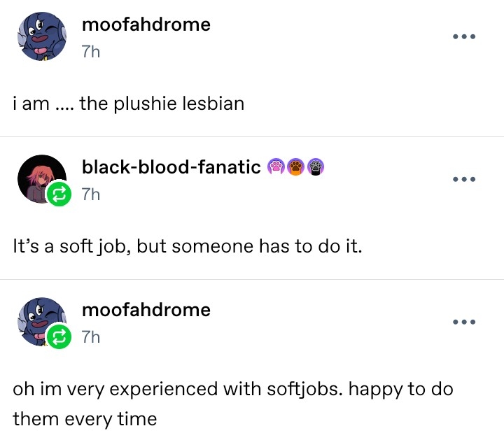Click the orange paw badge
This screenshot has height=447, width=504.
point(296,166)
